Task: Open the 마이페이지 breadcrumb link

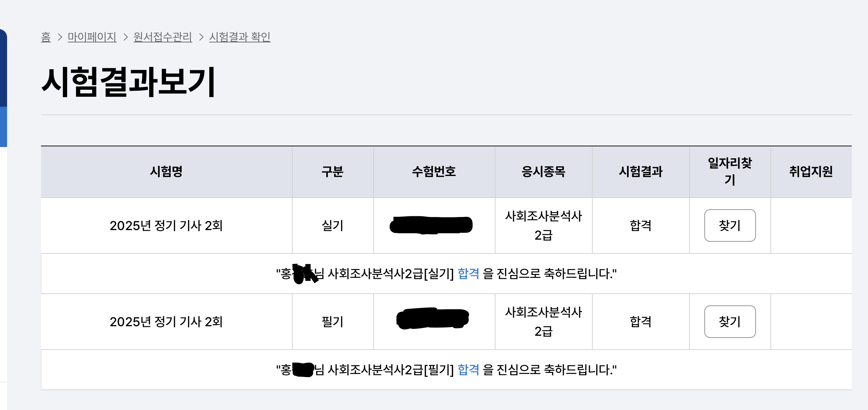Action: click(92, 37)
